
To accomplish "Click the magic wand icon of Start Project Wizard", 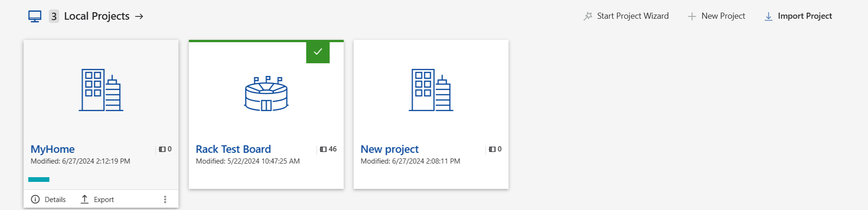I will coord(588,16).
